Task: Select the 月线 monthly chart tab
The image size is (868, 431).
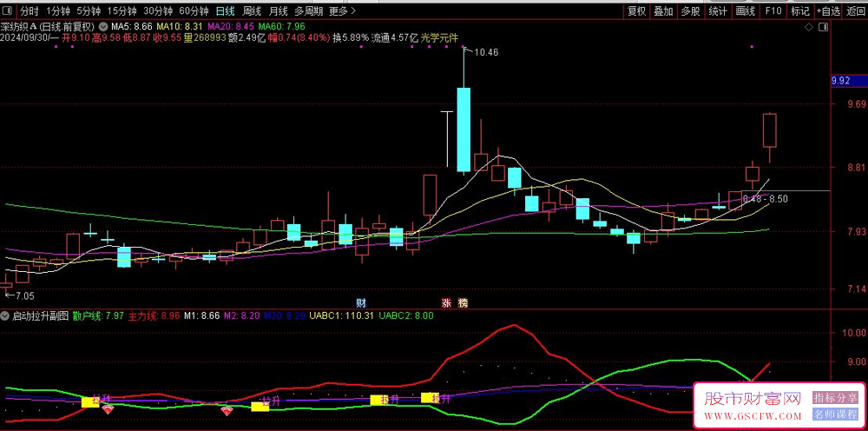Action: coord(278,10)
